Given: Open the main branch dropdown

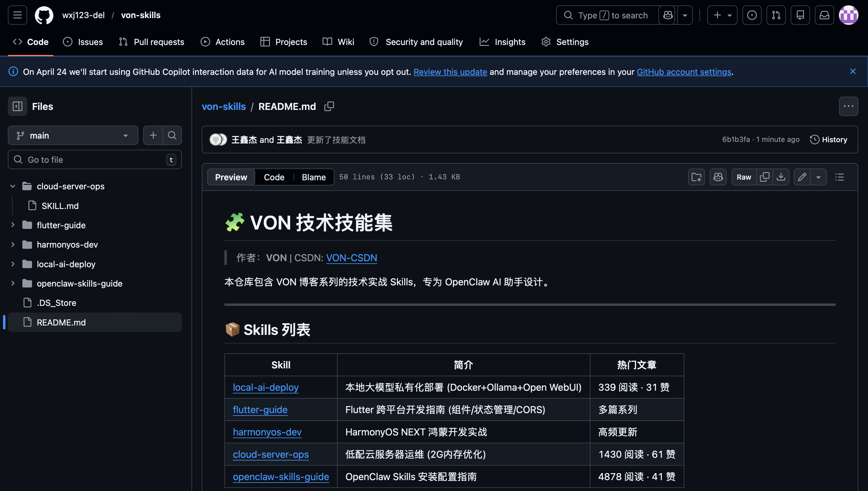Looking at the screenshot, I should (73, 135).
